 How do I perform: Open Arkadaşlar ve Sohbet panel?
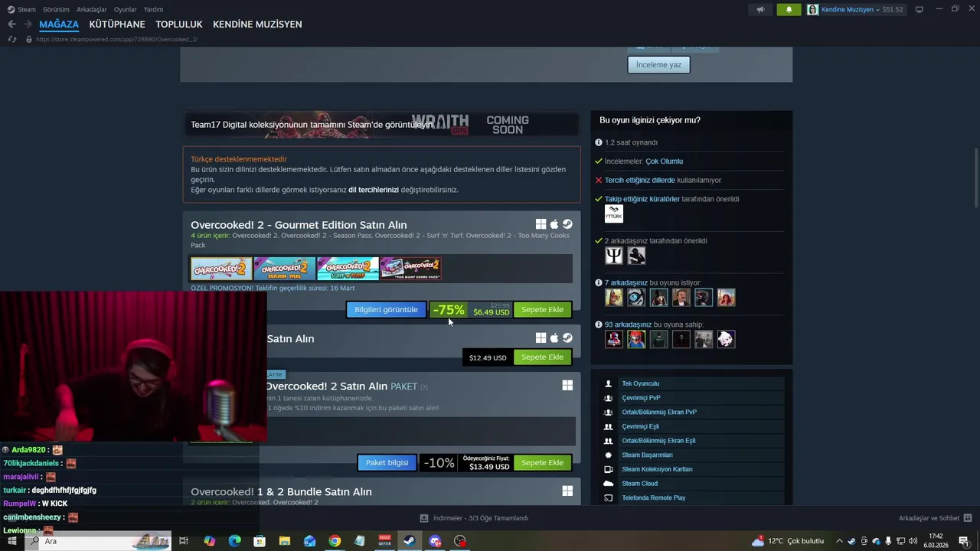(935, 518)
